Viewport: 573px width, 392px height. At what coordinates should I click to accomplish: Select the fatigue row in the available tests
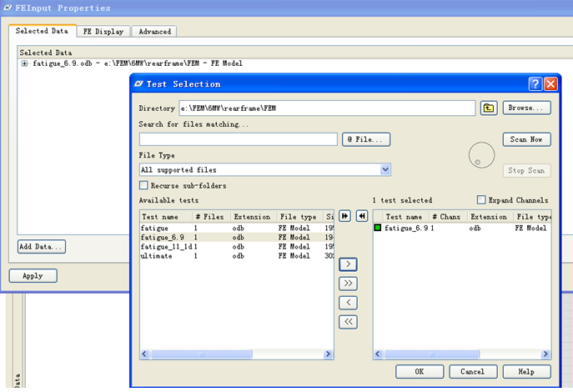click(x=236, y=228)
